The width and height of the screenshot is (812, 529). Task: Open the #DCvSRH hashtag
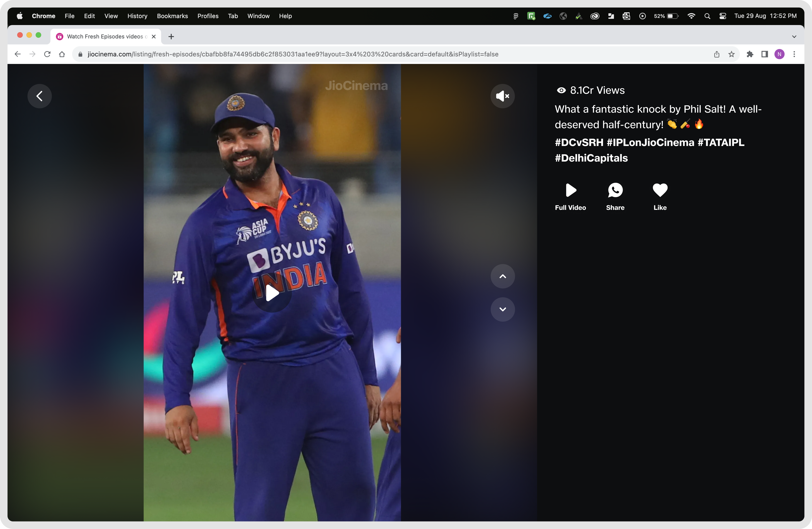[x=579, y=142]
